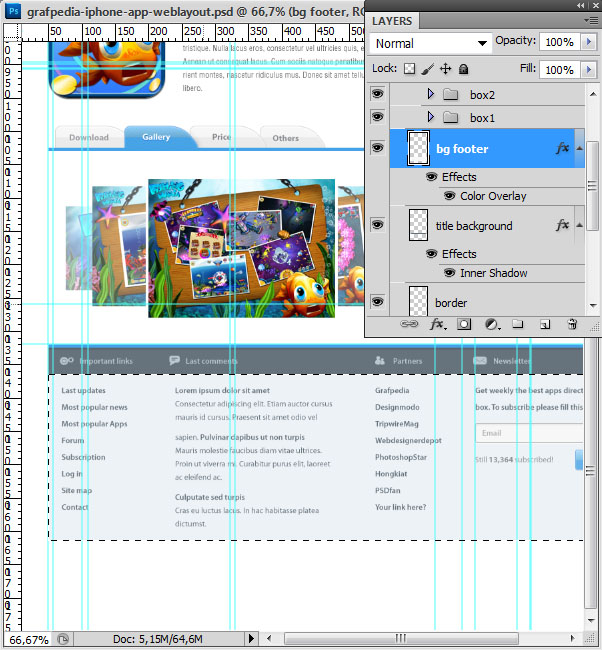
Task: Click status bar preview icon beside zoom
Action: coord(63,639)
